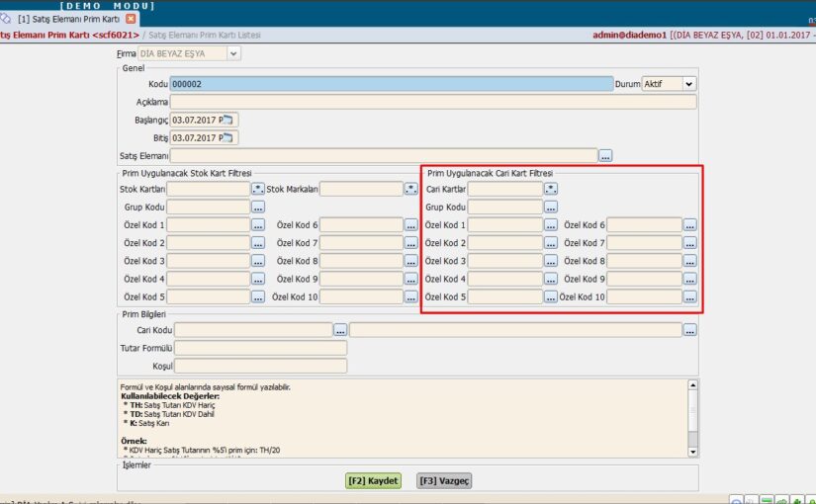Image resolution: width=816 pixels, height=504 pixels.
Task: Open Satış Elemanı Prim Kartı Listesi breadcrumb
Action: 205,35
